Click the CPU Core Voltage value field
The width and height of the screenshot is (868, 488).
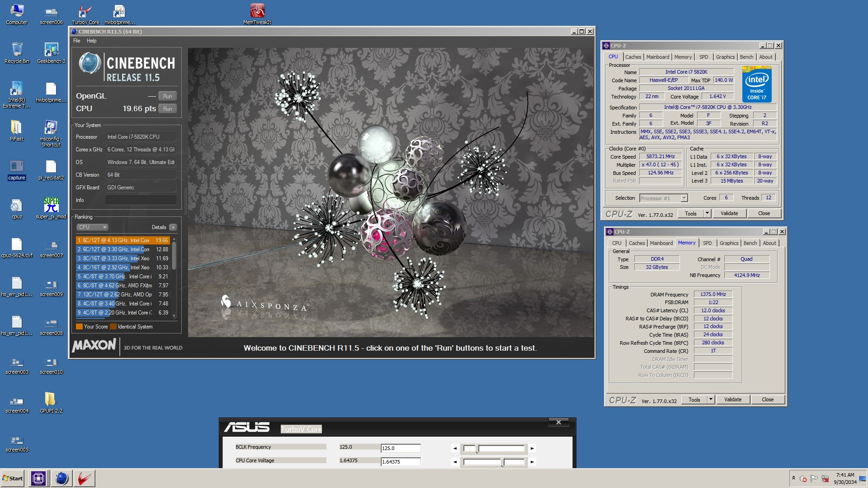[x=401, y=462]
